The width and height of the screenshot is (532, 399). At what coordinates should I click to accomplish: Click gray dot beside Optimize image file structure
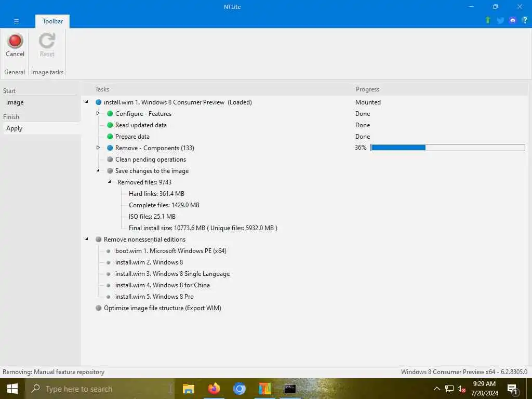(x=98, y=308)
